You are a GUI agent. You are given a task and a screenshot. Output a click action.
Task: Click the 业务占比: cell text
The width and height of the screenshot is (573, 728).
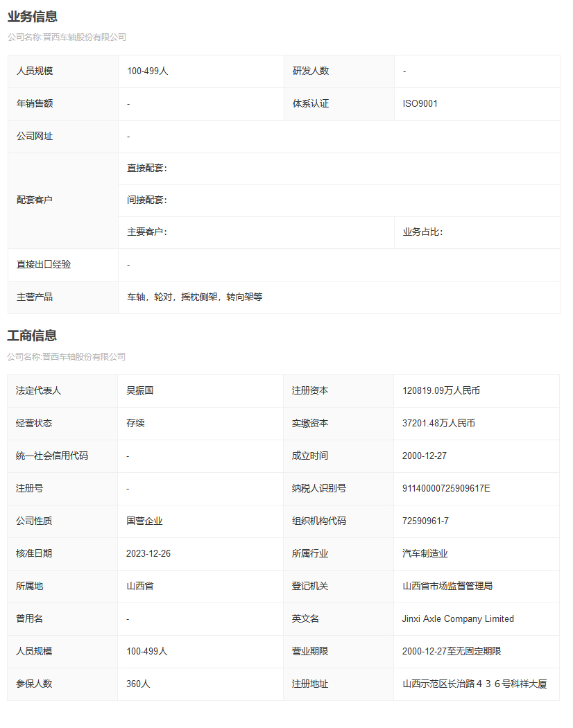(423, 232)
